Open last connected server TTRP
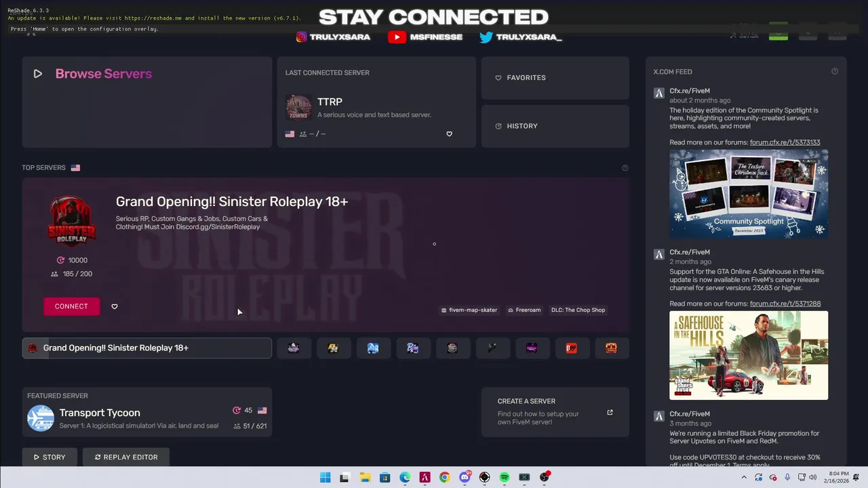 [x=376, y=102]
